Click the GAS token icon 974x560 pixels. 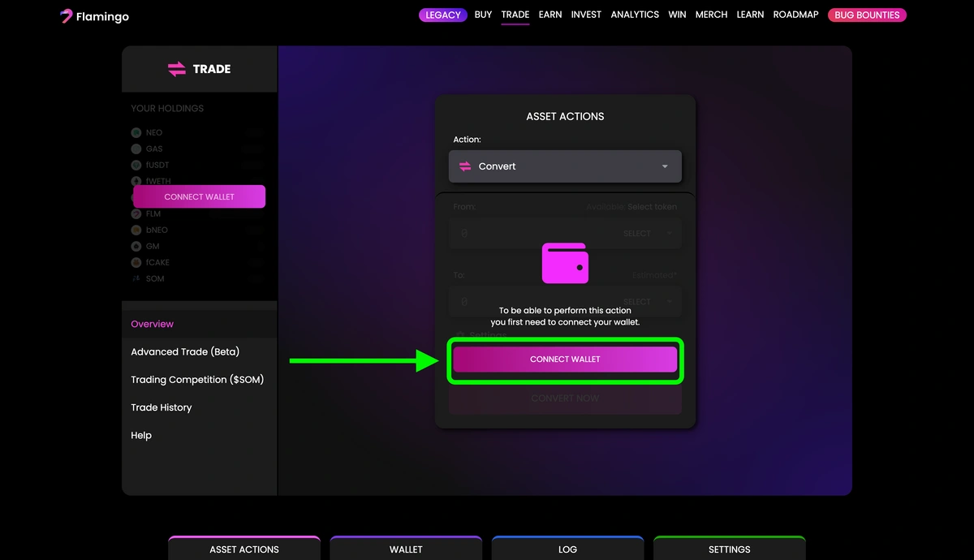(135, 149)
